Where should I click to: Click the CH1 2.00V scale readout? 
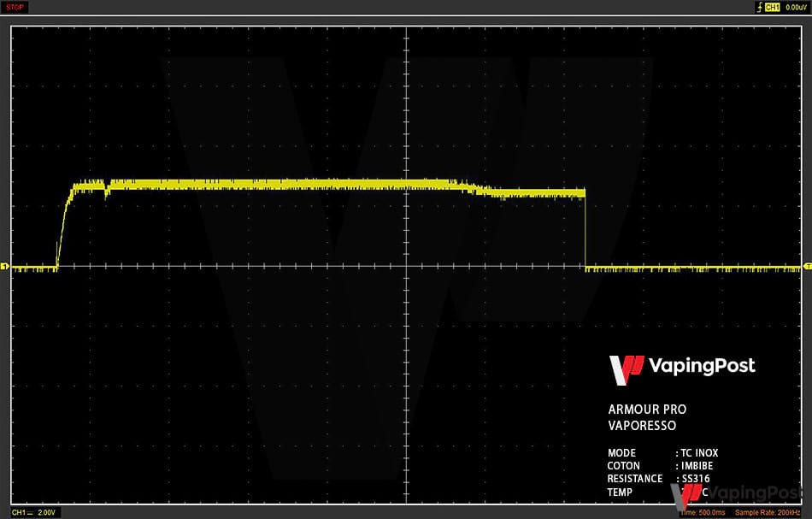tap(36, 512)
